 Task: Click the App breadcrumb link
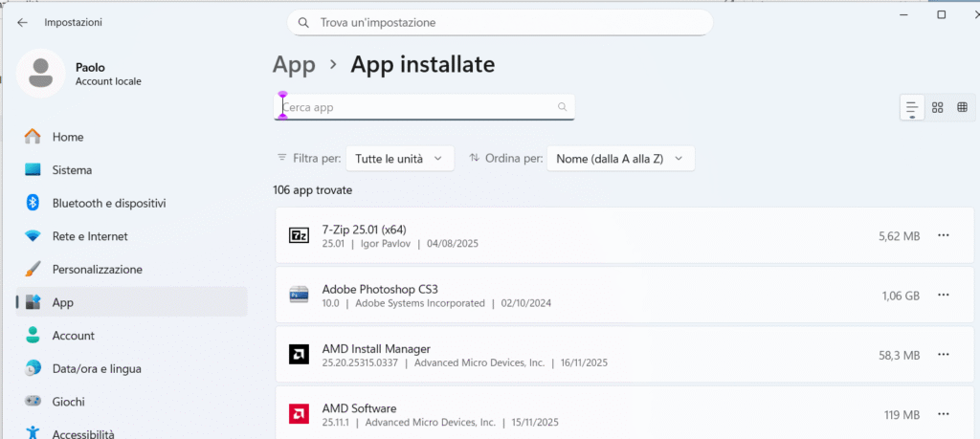(294, 65)
